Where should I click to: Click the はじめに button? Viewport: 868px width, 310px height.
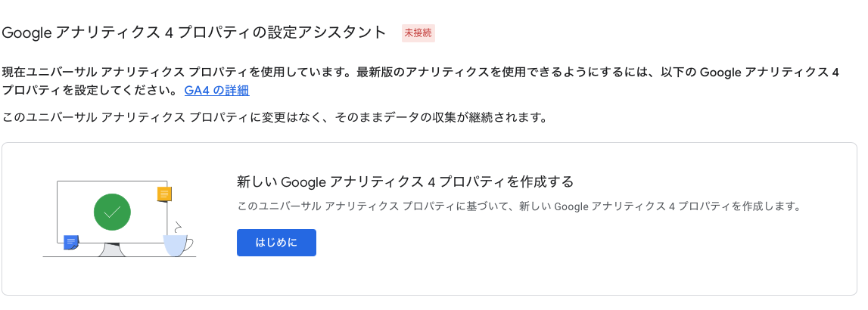point(276,243)
